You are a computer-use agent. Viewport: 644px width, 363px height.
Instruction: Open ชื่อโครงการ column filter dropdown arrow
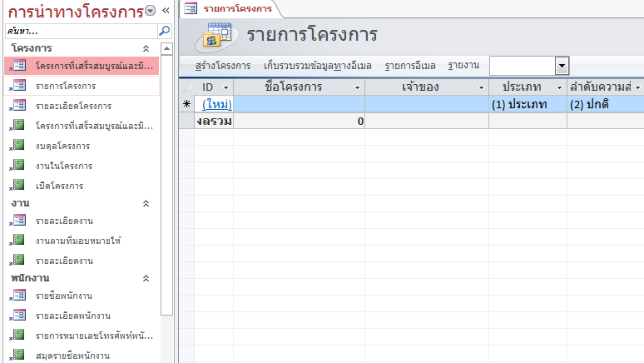[357, 87]
